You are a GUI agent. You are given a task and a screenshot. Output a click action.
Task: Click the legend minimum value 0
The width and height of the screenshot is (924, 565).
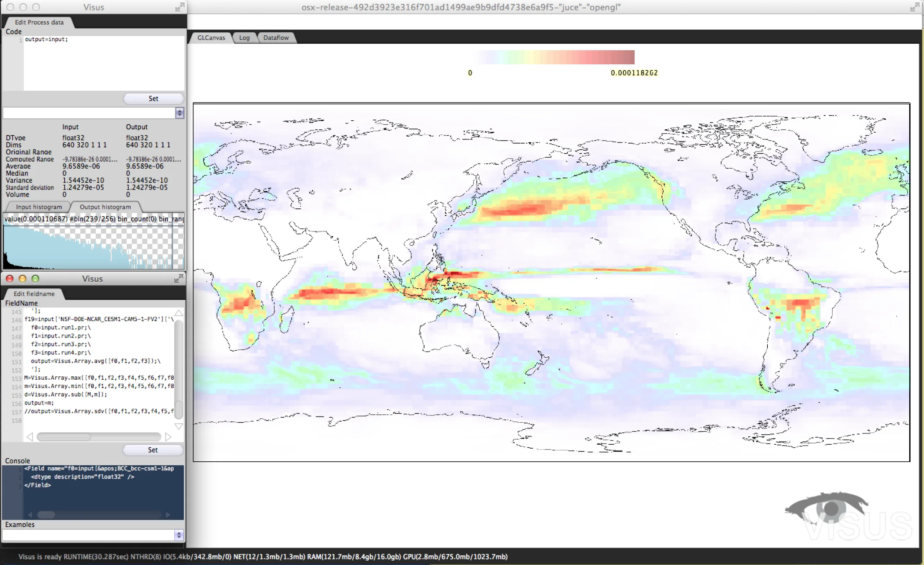tap(470, 73)
